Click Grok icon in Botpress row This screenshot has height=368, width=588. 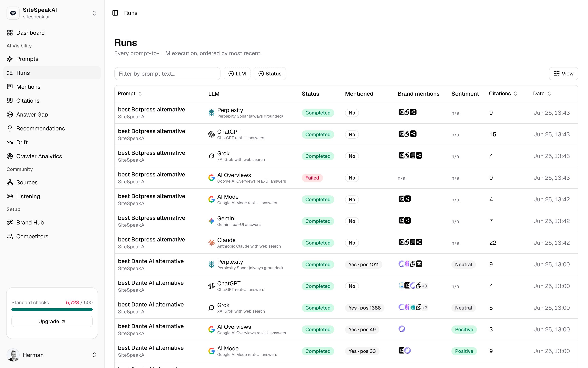(x=211, y=156)
